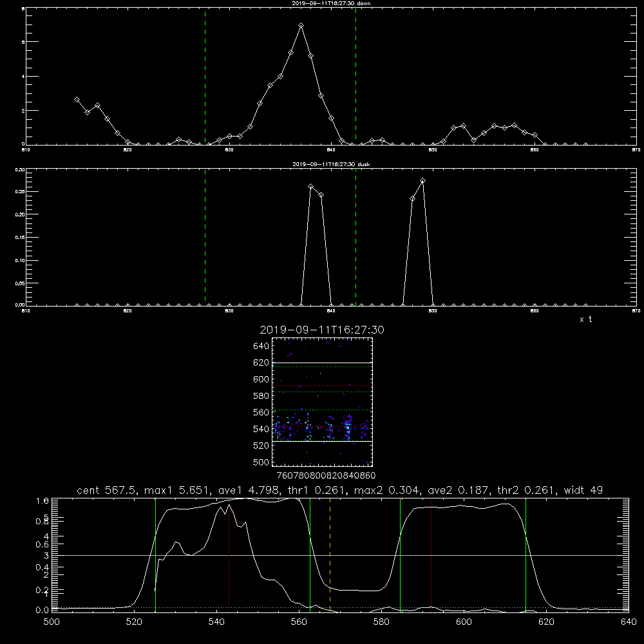The width and height of the screenshot is (644, 644).
Task: Click the left green dashed line in dusk plot
Action: (x=205, y=238)
